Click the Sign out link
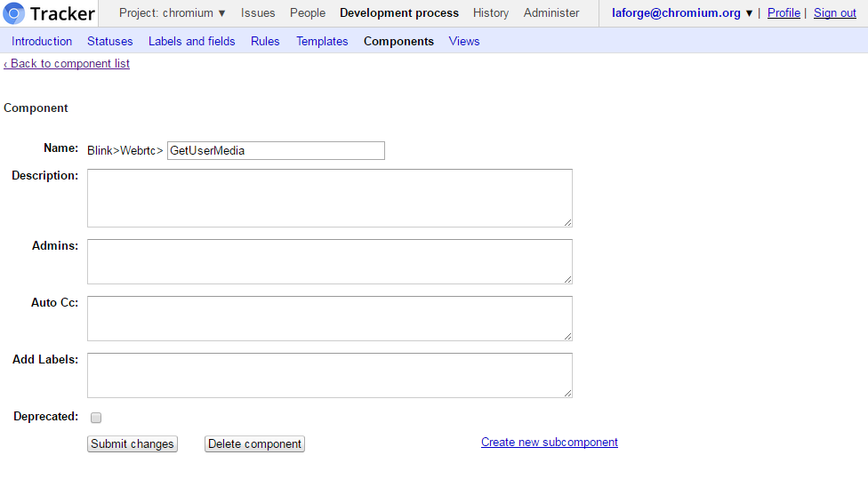This screenshot has height=479, width=868. tap(835, 12)
